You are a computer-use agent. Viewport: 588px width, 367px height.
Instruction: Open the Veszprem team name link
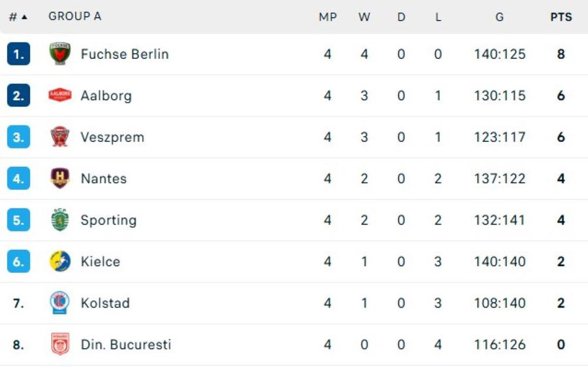click(112, 137)
